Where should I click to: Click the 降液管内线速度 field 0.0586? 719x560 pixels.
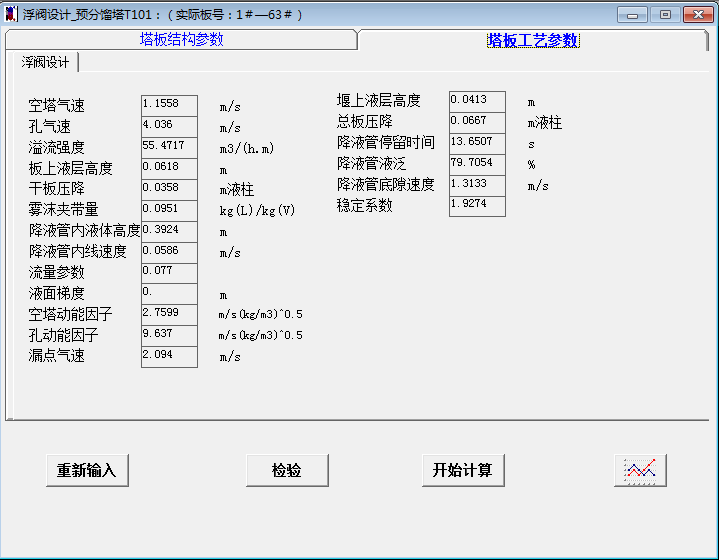click(x=169, y=253)
